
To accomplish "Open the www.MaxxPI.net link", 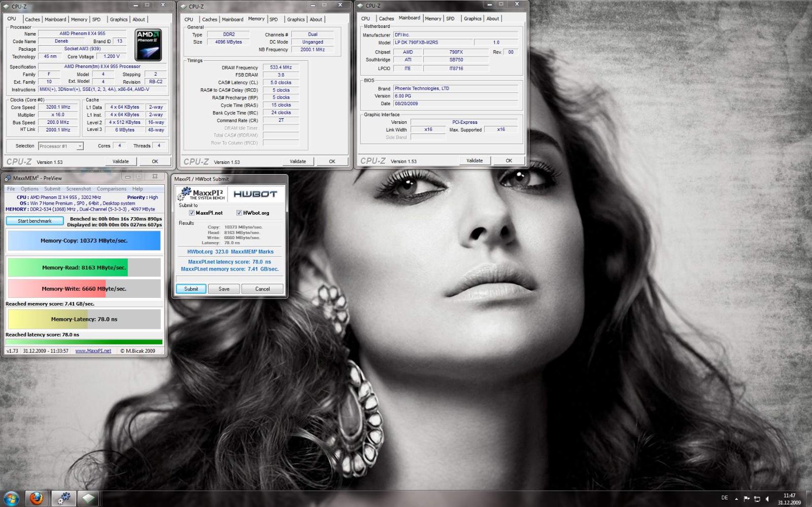I will (x=93, y=351).
